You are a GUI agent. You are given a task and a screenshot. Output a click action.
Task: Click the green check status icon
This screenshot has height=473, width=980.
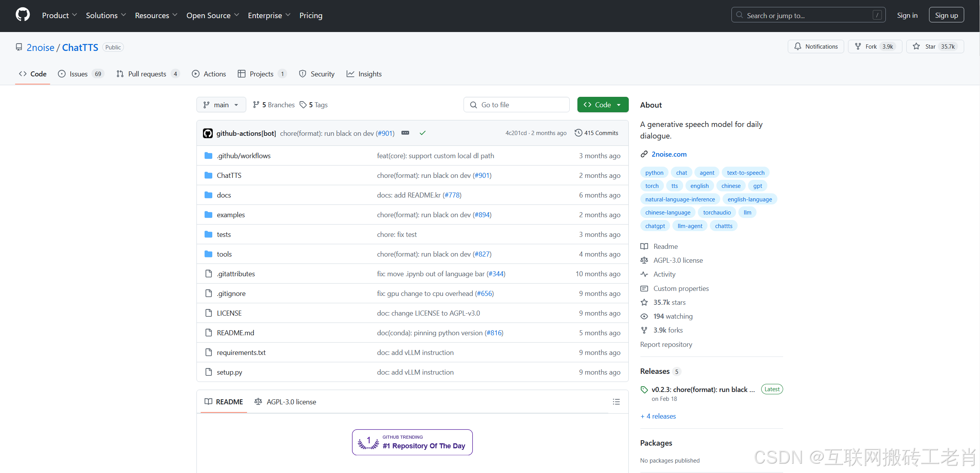tap(423, 133)
